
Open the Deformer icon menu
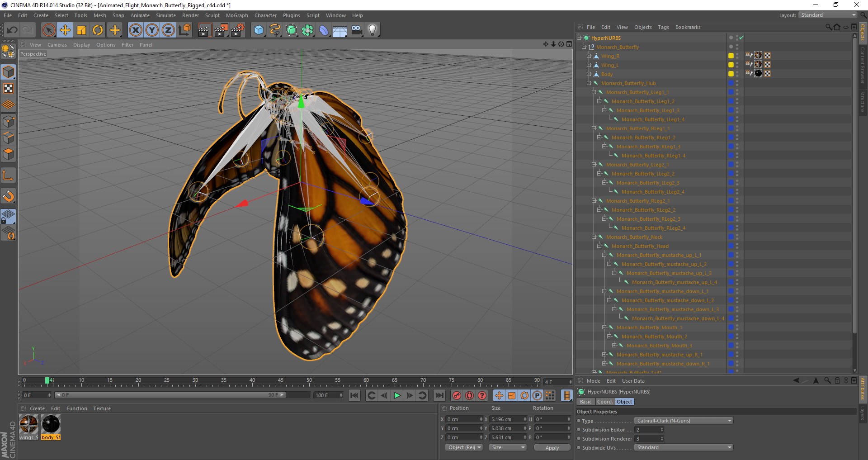tap(324, 30)
